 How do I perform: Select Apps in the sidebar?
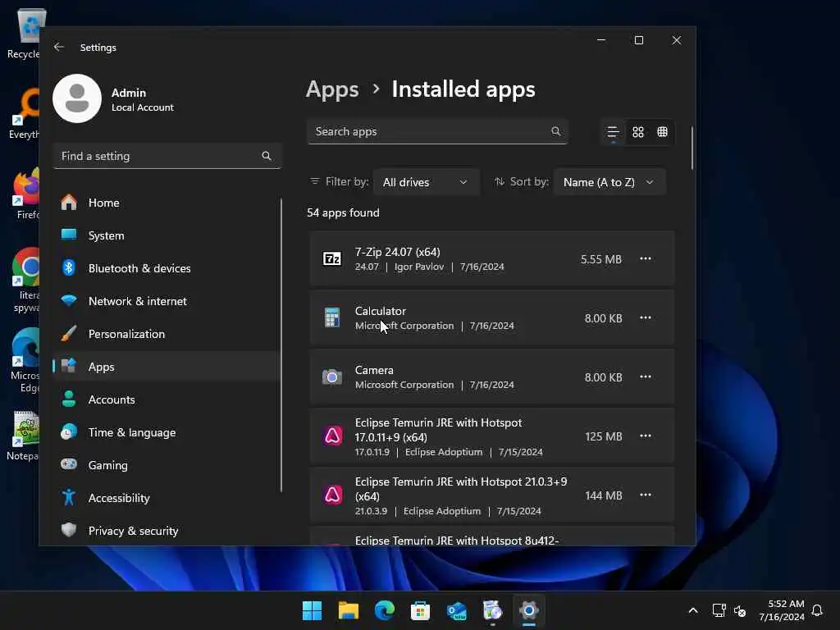167,367
